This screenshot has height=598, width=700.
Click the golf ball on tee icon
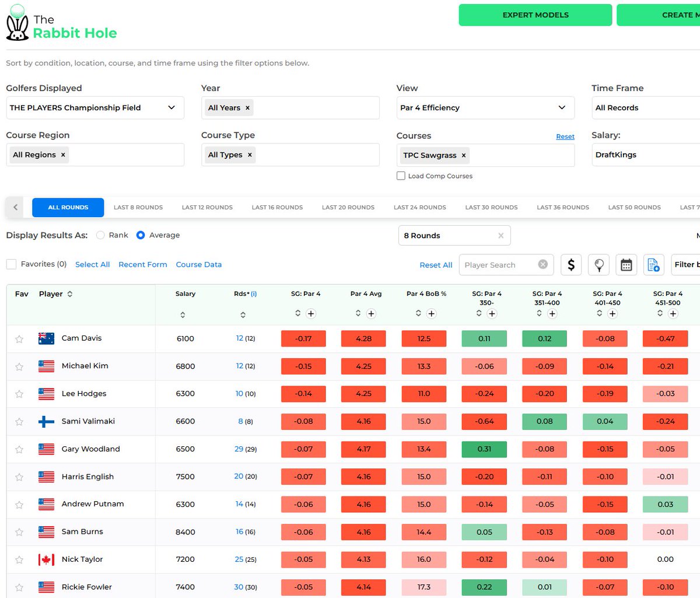click(x=598, y=265)
